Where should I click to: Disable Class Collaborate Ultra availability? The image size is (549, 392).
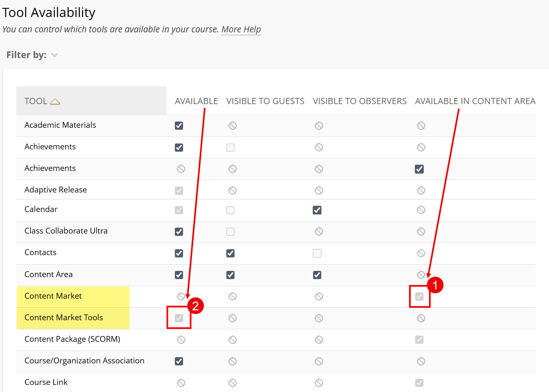(179, 231)
